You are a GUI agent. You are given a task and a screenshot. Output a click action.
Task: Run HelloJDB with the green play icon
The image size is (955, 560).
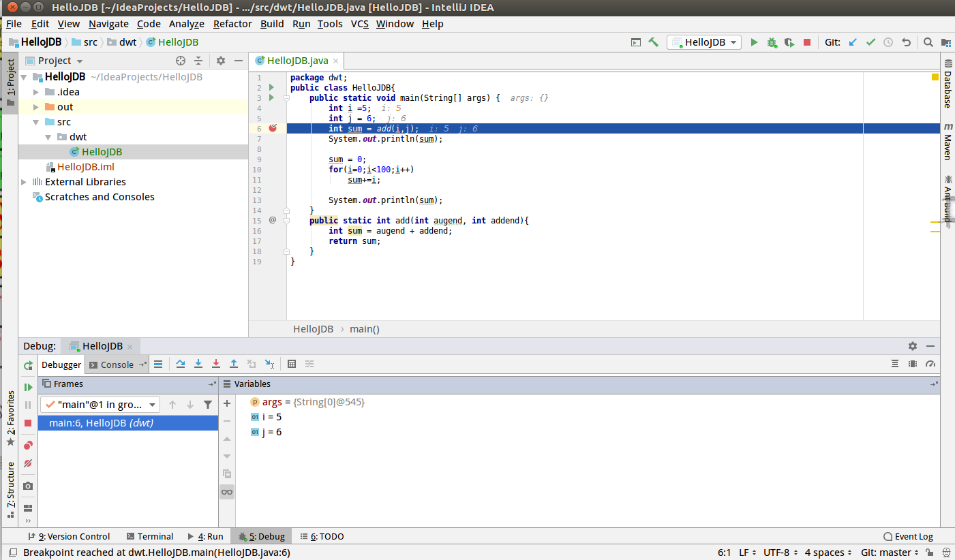tap(754, 42)
